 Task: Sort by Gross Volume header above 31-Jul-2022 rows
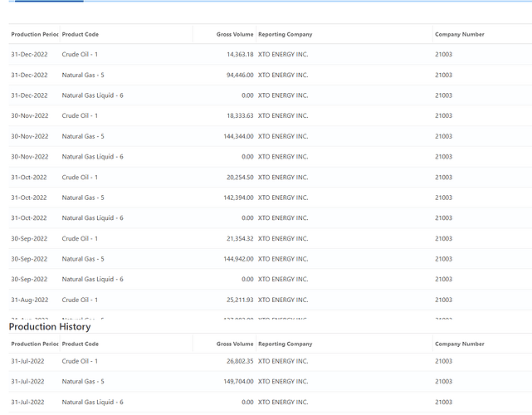(x=235, y=344)
